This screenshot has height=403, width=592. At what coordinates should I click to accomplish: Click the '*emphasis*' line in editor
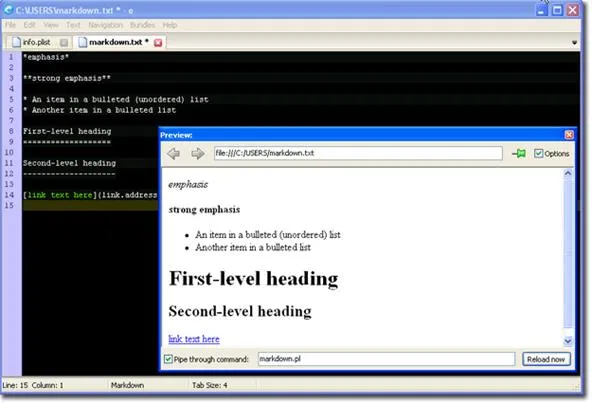point(46,57)
